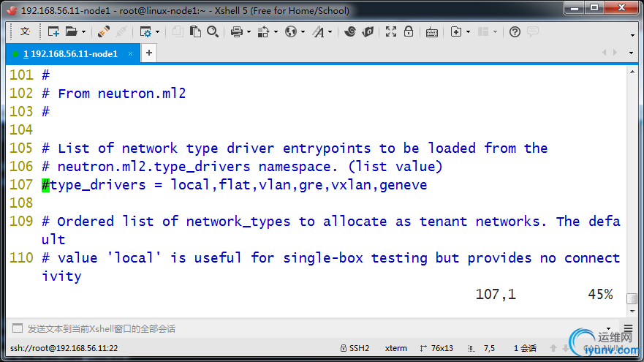Click the terminal scrollbar down arrow
The height and width of the screenshot is (362, 644).
click(632, 311)
